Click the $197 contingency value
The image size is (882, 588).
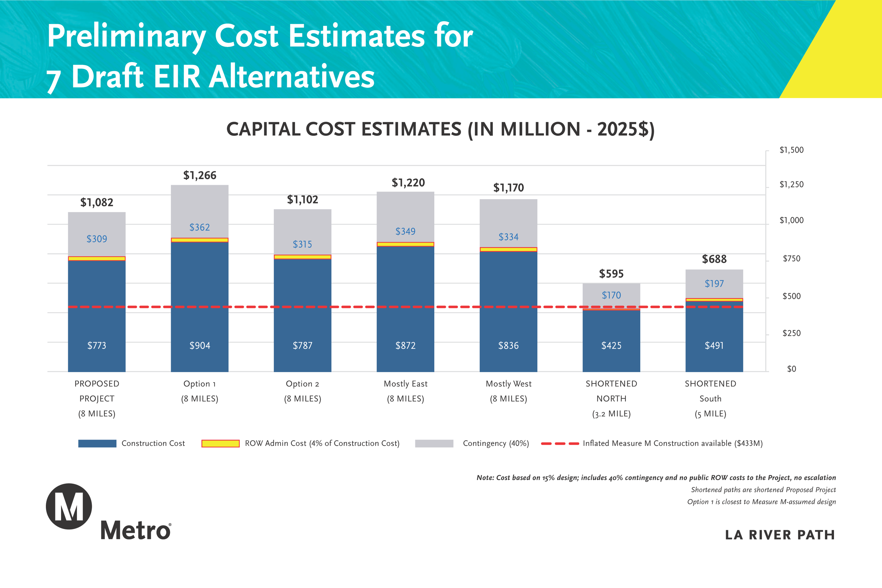pos(714,284)
